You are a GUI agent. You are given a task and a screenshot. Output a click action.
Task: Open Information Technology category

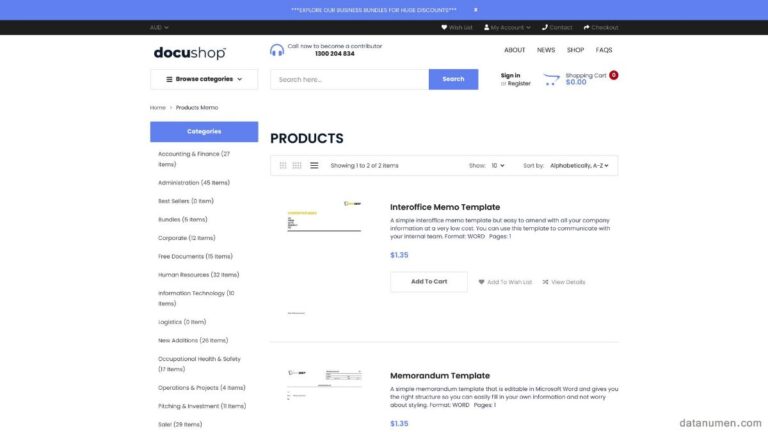click(x=196, y=298)
